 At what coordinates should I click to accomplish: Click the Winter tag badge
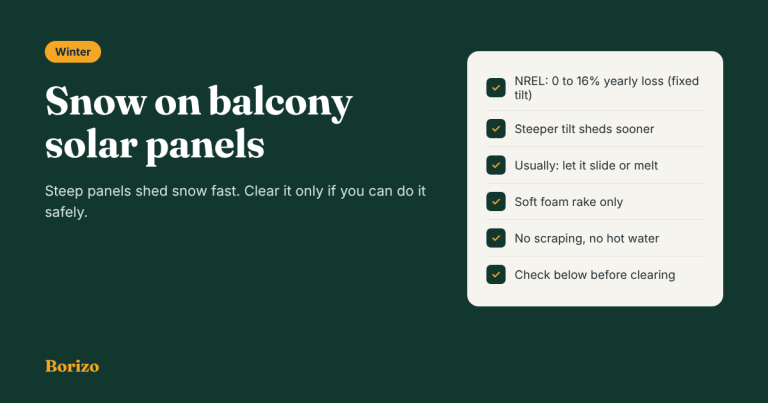73,52
